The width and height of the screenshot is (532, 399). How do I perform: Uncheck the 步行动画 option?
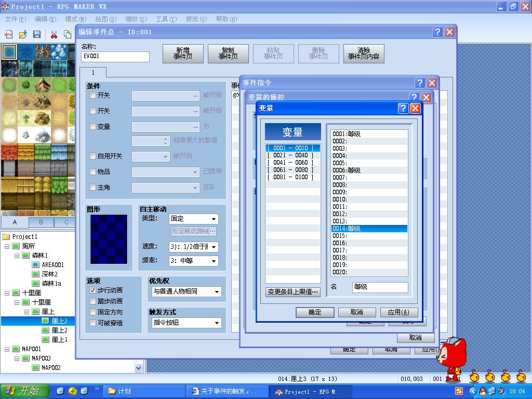tap(92, 290)
